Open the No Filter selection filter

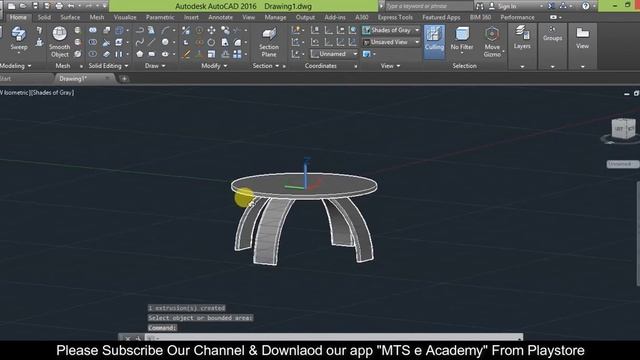pyautogui.click(x=462, y=40)
